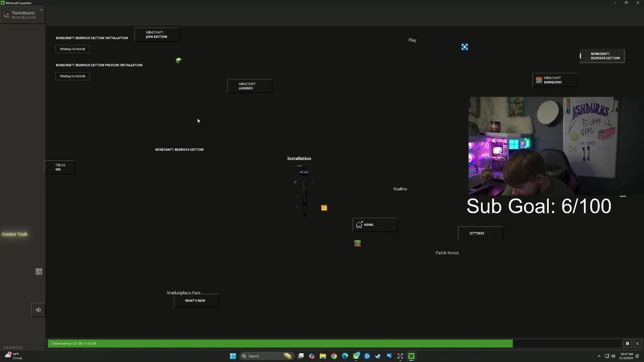Click the Minecraft Launcher taskbar icon
Image resolution: width=644 pixels, height=362 pixels.
tap(411, 356)
